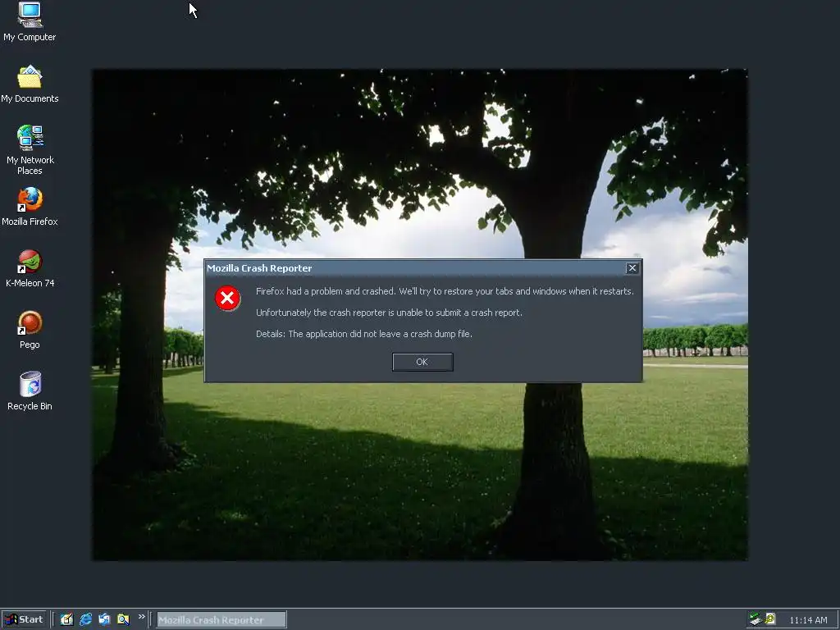Screen dimensions: 840x630
Task: Click the 'Firefox had a problem and crashed' message
Action: 445,291
